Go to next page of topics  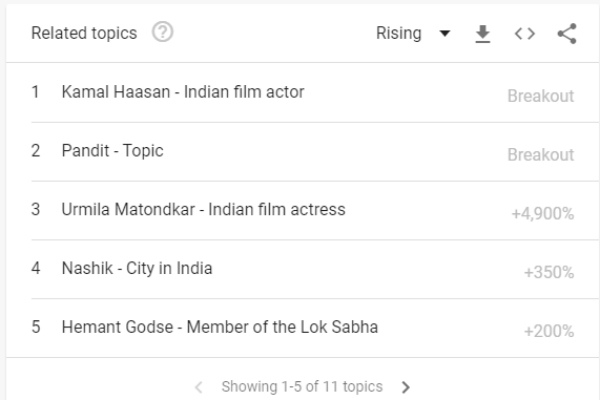coord(406,387)
